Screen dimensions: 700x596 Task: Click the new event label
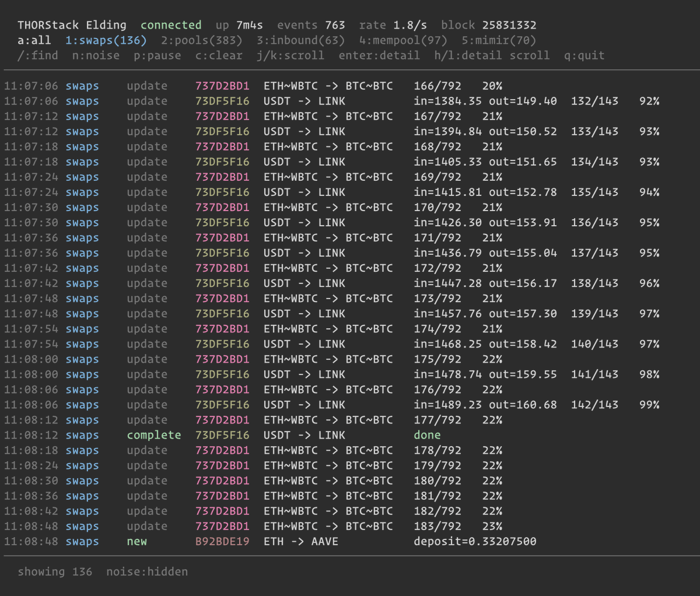pyautogui.click(x=137, y=541)
